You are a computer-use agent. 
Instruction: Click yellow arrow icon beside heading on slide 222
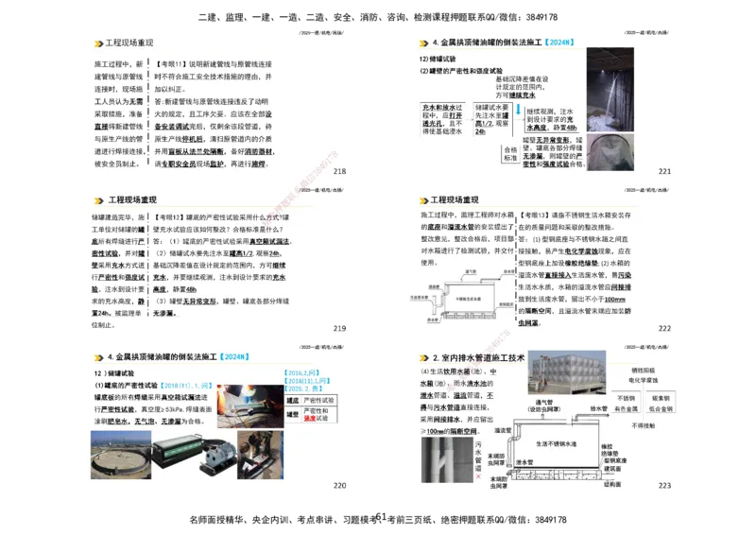(423, 200)
